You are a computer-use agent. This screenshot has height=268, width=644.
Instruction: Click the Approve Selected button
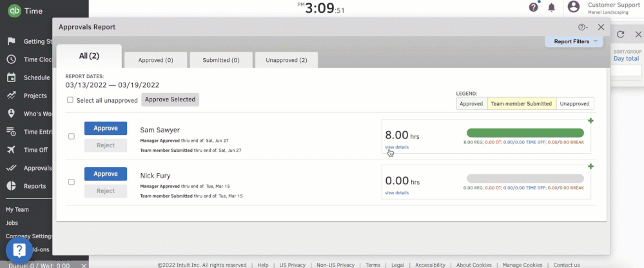click(170, 99)
